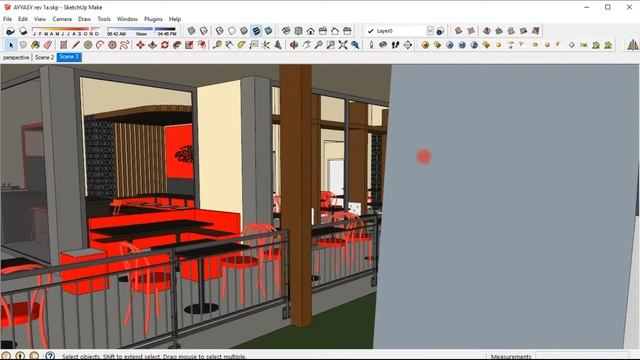Viewport: 640px width, 360px height.
Task: Click the status bar help question icon
Action: (x=50, y=356)
